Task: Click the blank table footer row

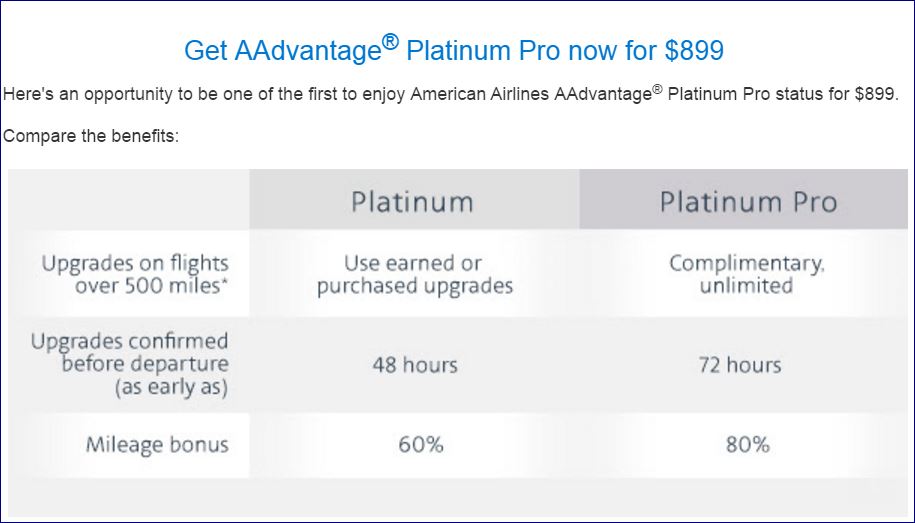Action: click(458, 497)
